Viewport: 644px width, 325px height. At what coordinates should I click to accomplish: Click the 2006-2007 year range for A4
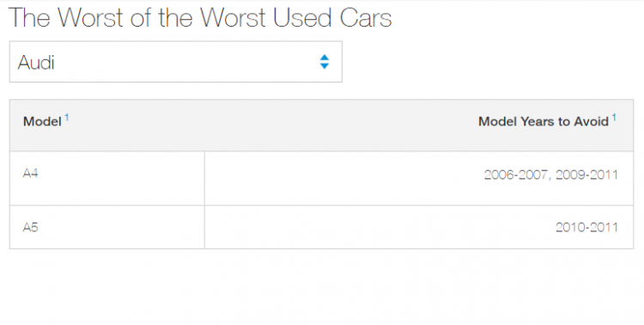point(515,175)
